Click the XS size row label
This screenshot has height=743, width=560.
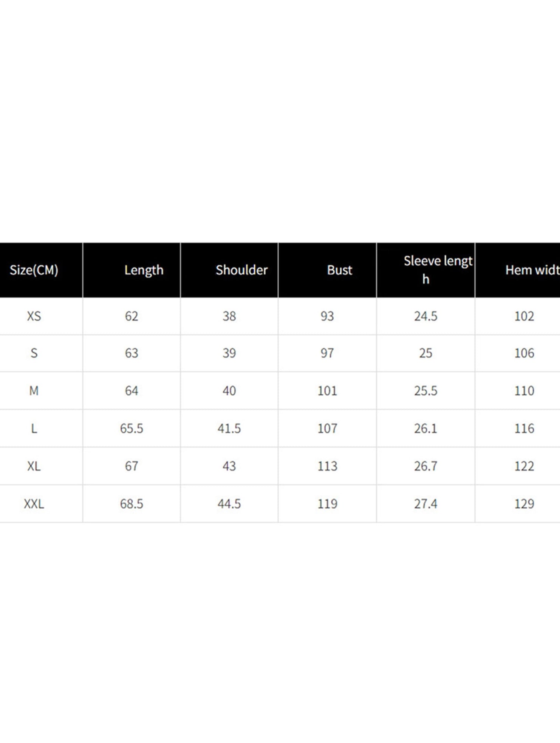click(x=34, y=316)
